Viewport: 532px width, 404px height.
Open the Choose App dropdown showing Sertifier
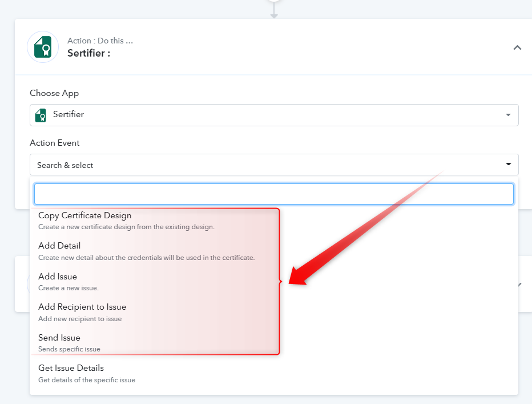[x=274, y=115]
